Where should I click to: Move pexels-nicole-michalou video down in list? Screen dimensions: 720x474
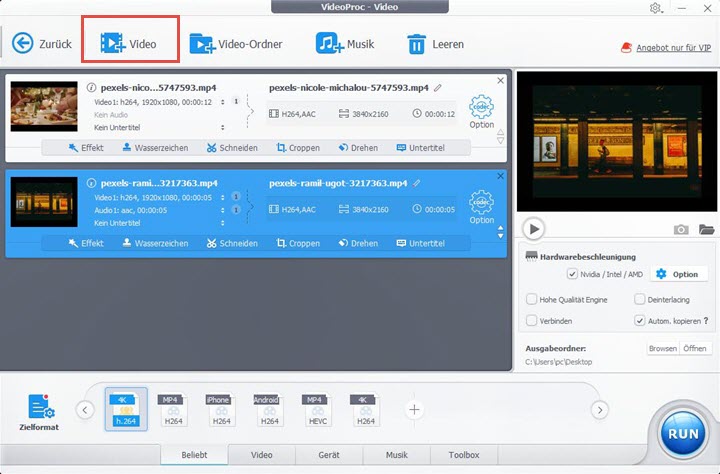pyautogui.click(x=501, y=140)
